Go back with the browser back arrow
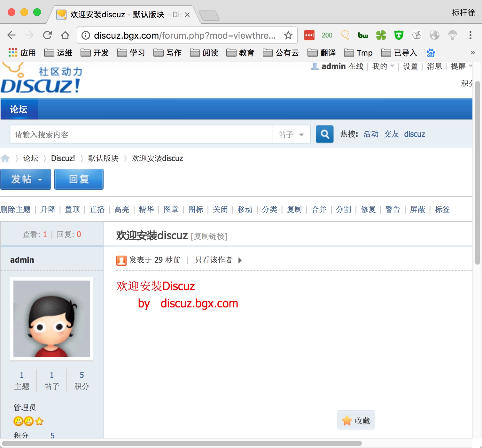Image resolution: width=482 pixels, height=448 pixels. coord(12,35)
